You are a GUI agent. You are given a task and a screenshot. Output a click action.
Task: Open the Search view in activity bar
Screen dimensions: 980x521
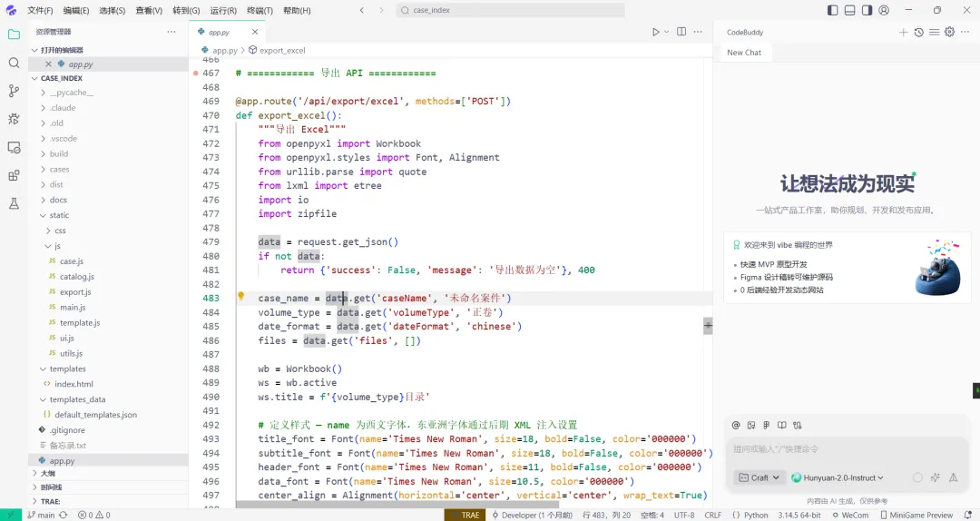tap(14, 64)
